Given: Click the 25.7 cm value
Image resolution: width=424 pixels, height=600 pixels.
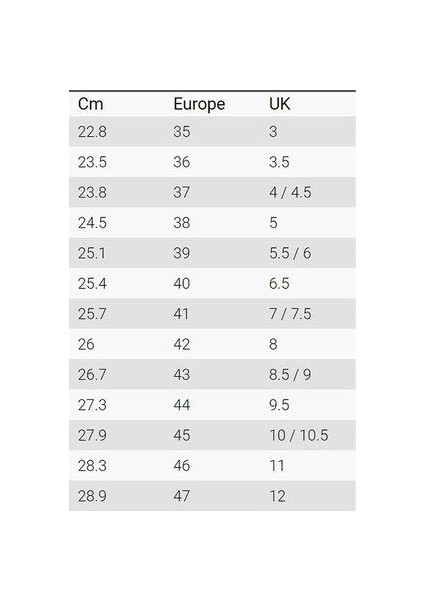Looking at the screenshot, I should click(x=92, y=314).
